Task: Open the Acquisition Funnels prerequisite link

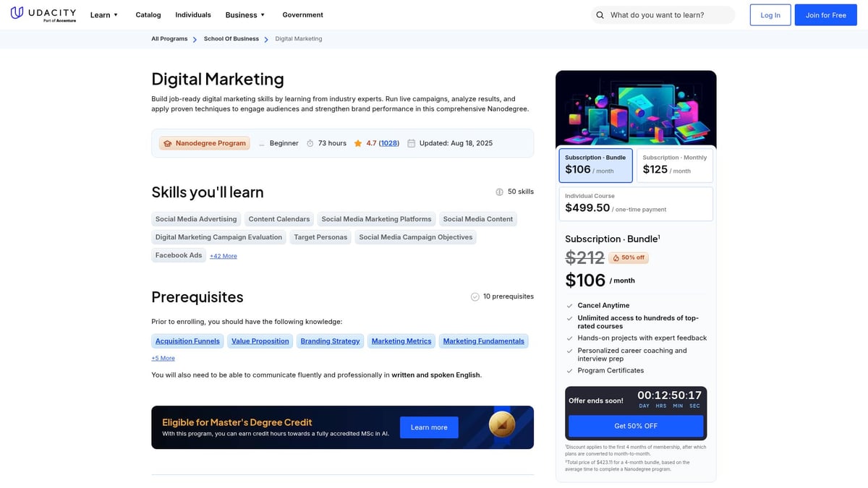Action: click(x=187, y=341)
